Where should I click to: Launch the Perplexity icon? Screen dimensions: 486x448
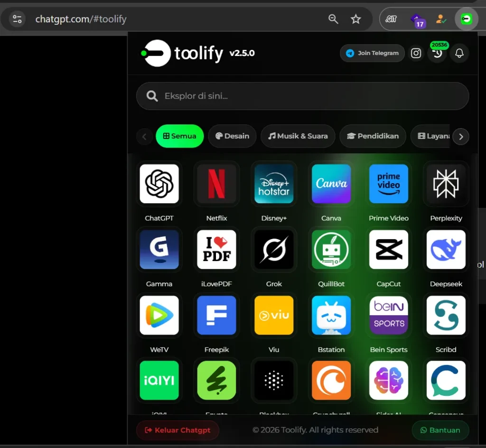pos(446,184)
